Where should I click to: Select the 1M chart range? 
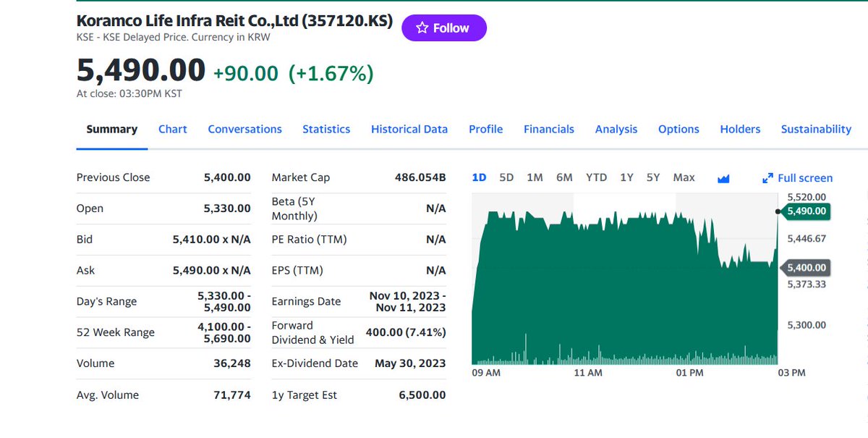535,177
